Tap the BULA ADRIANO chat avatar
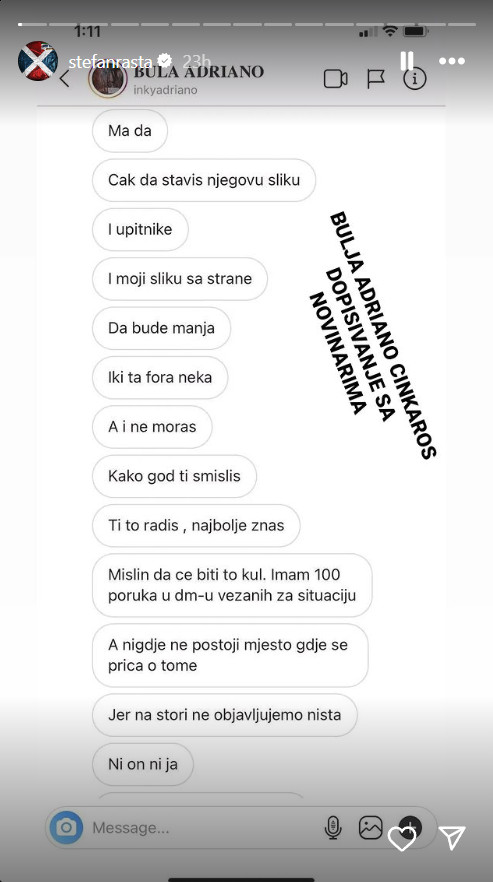The height and width of the screenshot is (882, 493). click(107, 79)
